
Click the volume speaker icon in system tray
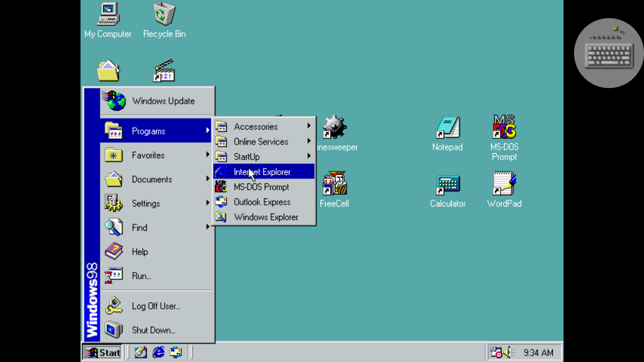pyautogui.click(x=508, y=352)
